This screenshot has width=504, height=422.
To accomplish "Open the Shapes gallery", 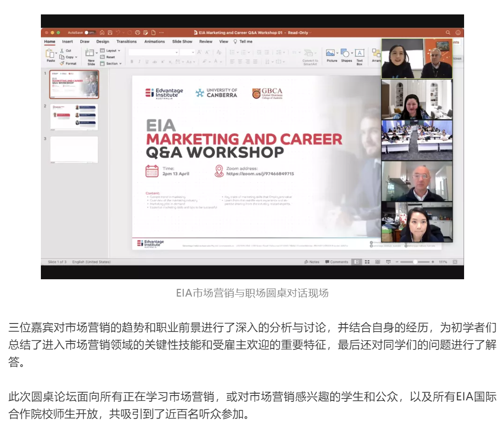I will (346, 54).
